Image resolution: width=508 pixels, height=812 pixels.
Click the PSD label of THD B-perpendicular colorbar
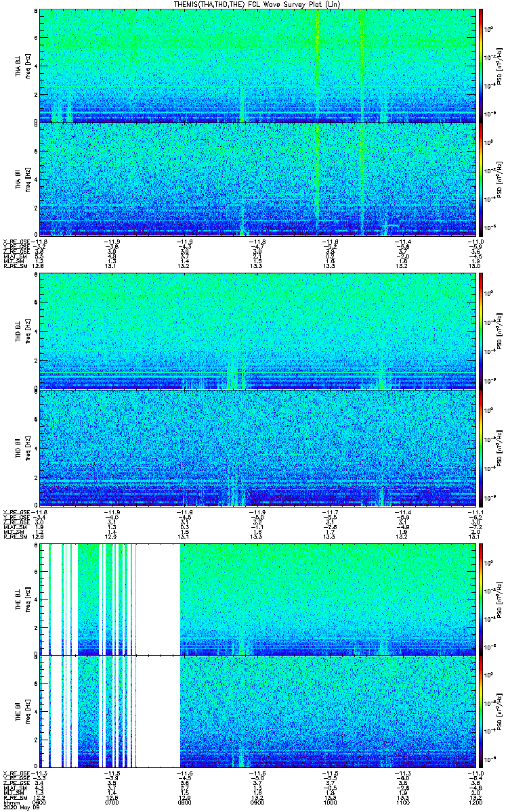[x=500, y=332]
